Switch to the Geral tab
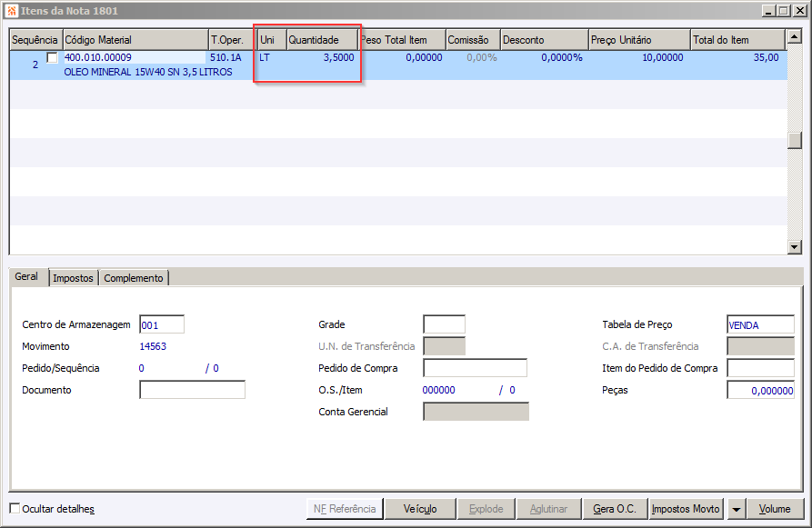812x528 pixels. coord(26,276)
